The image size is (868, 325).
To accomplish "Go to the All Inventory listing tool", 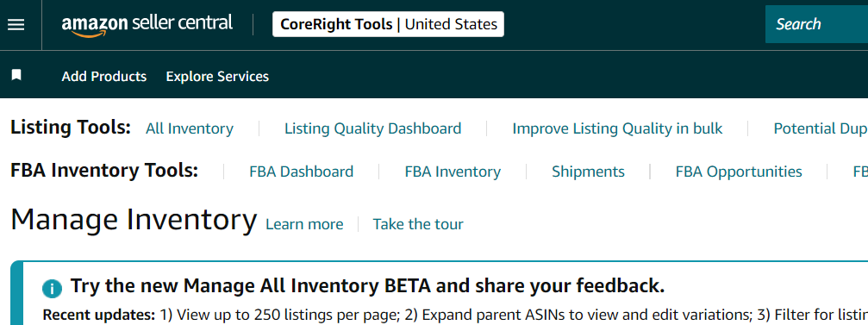I will [190, 128].
